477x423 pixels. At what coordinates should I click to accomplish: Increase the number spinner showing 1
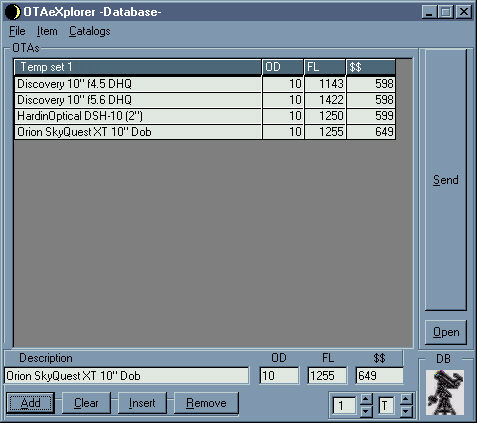click(366, 399)
